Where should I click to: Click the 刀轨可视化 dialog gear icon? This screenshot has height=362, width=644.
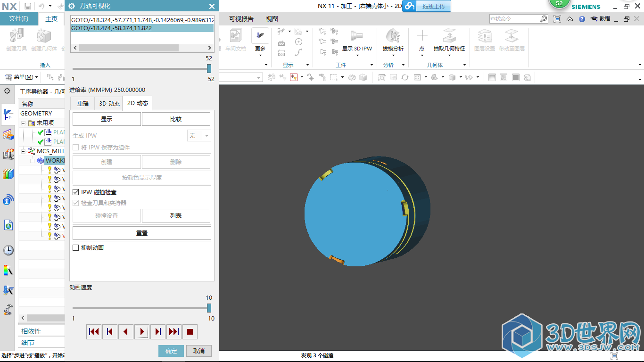pos(72,6)
